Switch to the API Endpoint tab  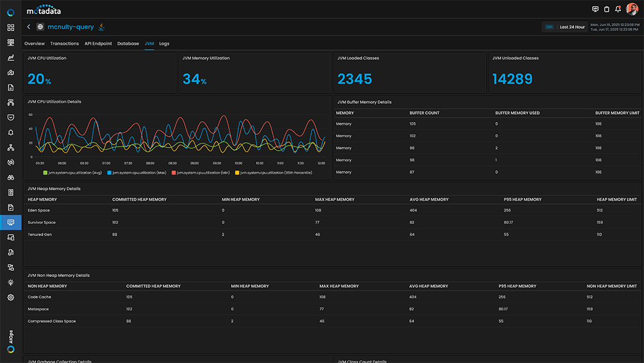coord(98,43)
